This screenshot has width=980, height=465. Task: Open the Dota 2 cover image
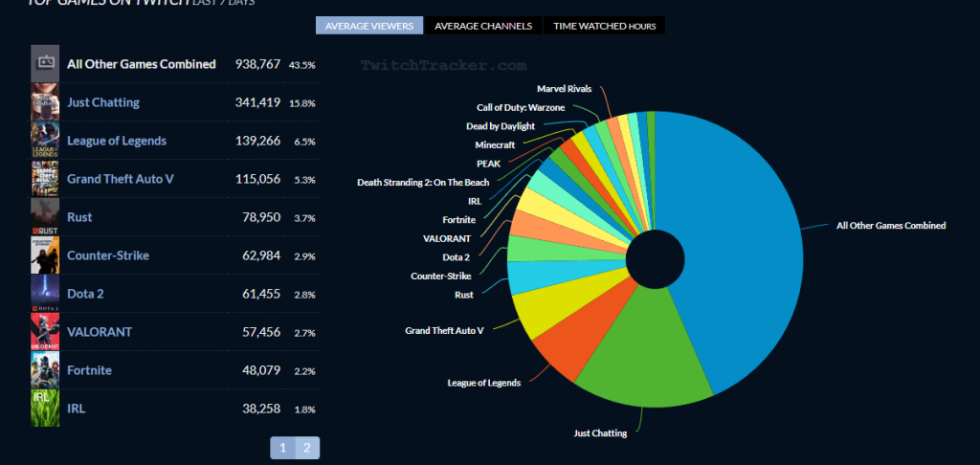point(45,293)
